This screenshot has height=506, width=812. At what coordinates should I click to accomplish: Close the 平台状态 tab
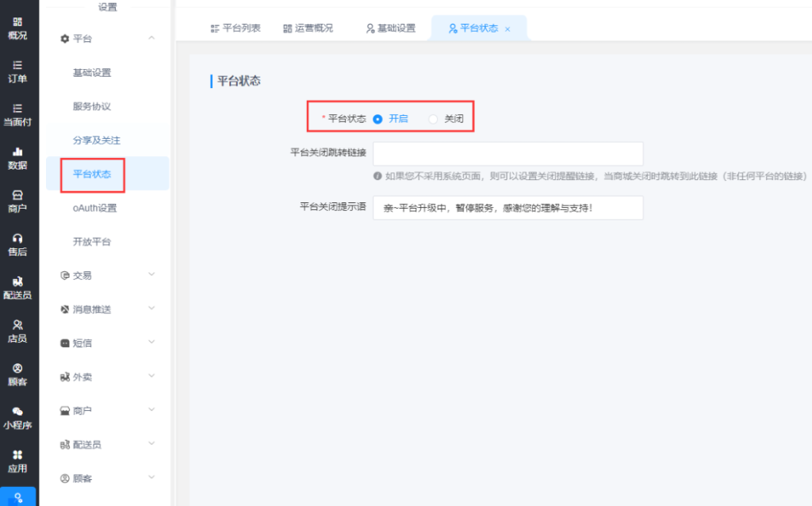[x=507, y=29]
